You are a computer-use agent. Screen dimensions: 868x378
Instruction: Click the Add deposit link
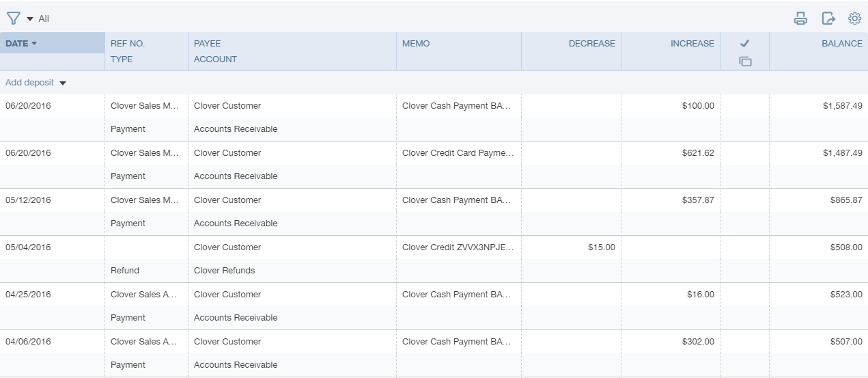(x=29, y=83)
